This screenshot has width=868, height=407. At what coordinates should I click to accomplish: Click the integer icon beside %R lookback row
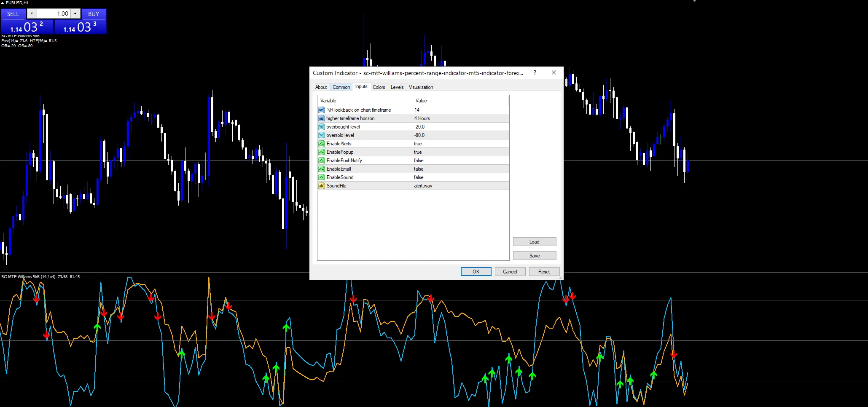[x=321, y=110]
